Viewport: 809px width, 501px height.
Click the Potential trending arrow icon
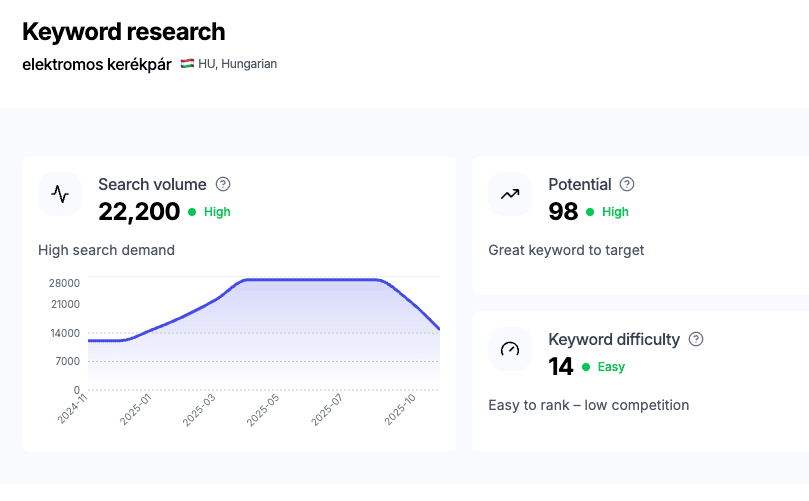coord(510,194)
